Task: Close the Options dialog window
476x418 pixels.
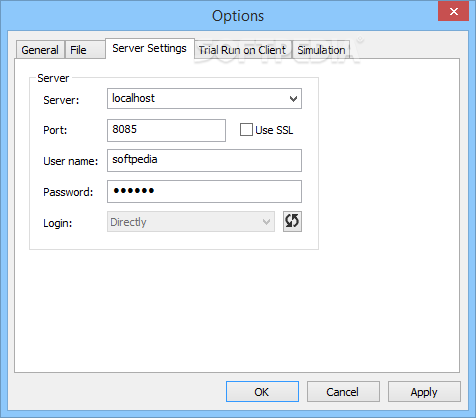Action: (x=453, y=12)
